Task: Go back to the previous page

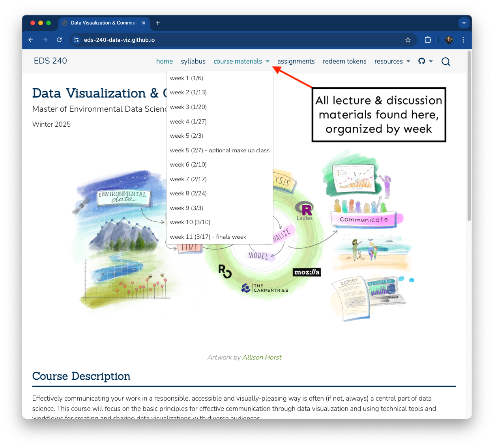Action: click(31, 40)
